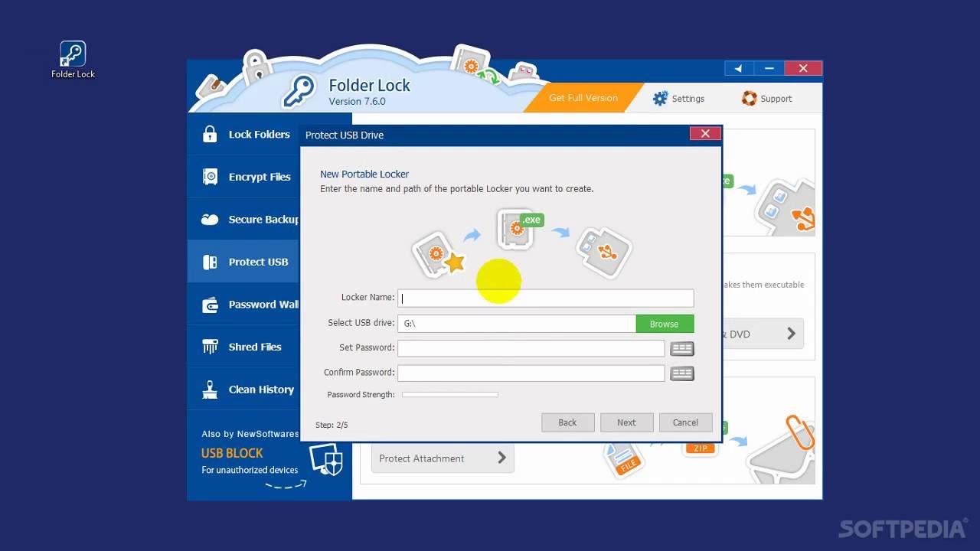This screenshot has width=980, height=551.
Task: Open virtual keyboard for Set Password
Action: (681, 349)
